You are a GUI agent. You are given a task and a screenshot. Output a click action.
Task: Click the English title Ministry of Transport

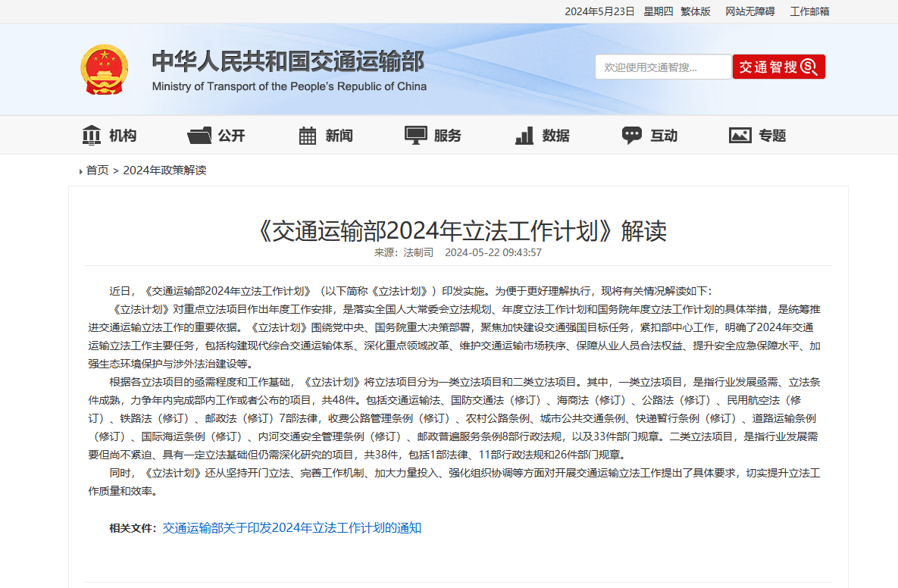pos(289,86)
